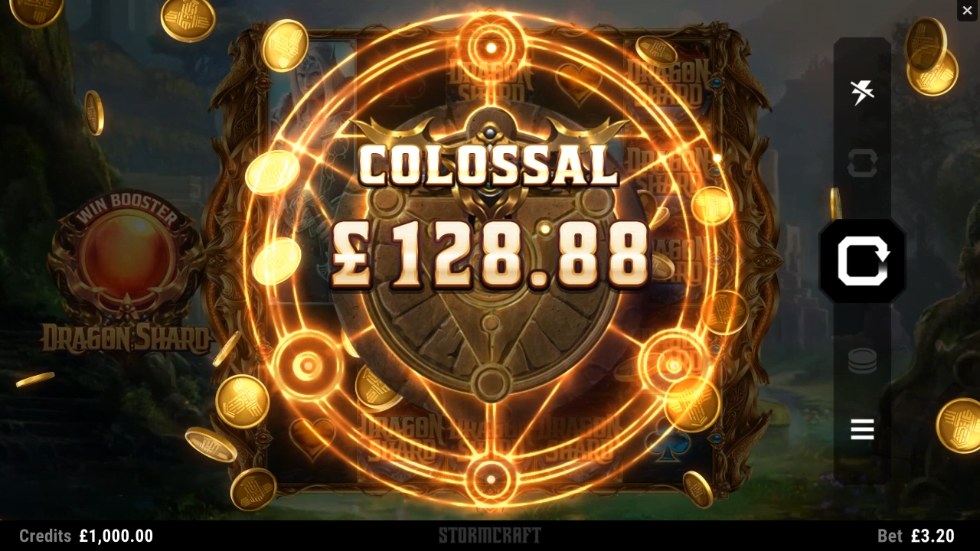Select the Credits £1,000.00 balance display
Image resolution: width=980 pixels, height=551 pixels.
(86, 536)
